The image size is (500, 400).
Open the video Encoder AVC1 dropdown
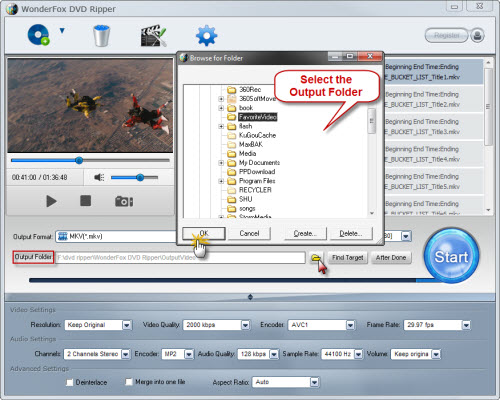[350, 325]
